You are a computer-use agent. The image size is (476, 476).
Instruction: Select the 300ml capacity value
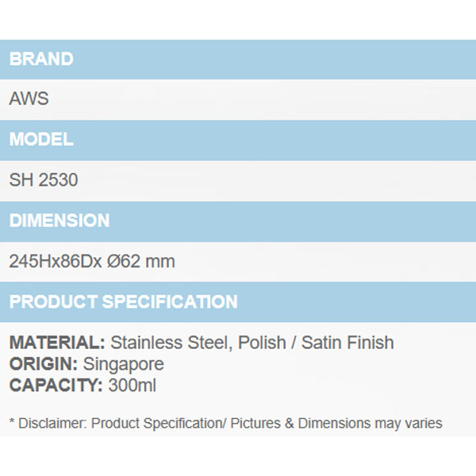point(132,386)
